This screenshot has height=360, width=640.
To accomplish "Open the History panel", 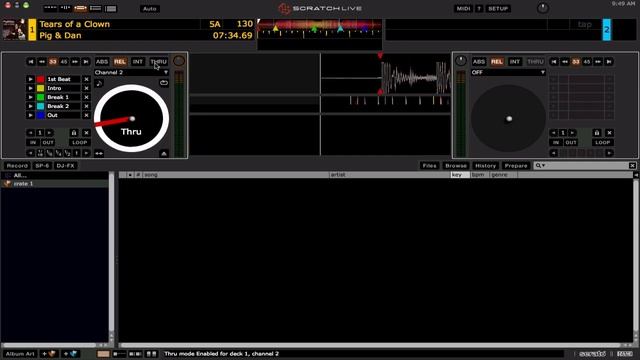I will tap(485, 166).
